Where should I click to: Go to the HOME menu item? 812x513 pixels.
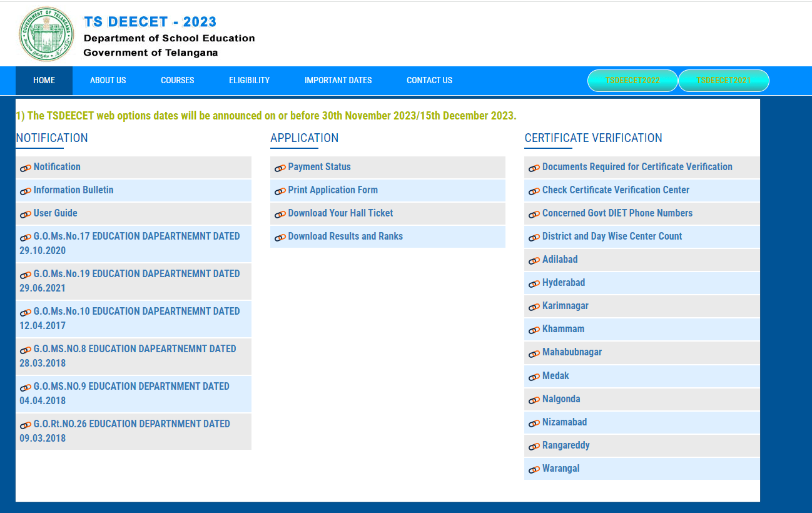point(44,80)
